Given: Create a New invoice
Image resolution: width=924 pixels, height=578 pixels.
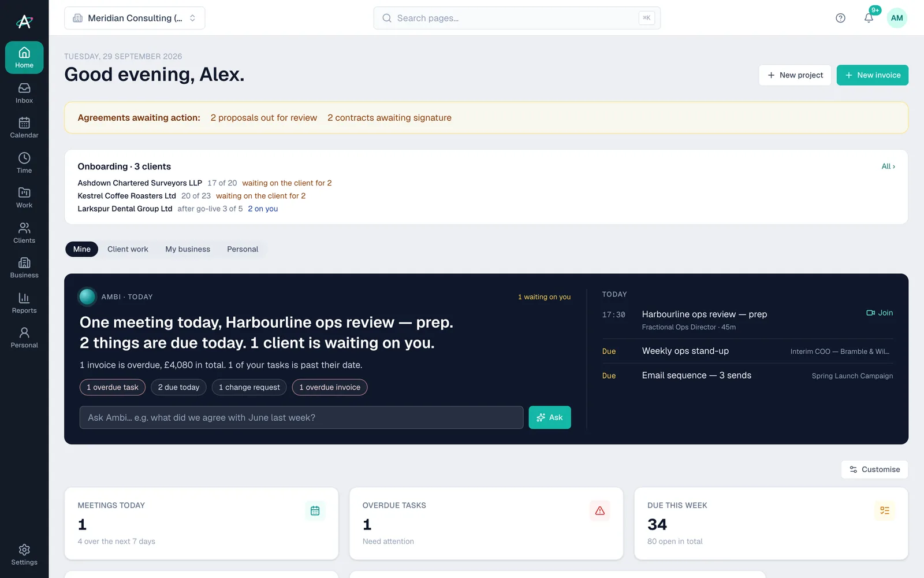Looking at the screenshot, I should click(872, 75).
